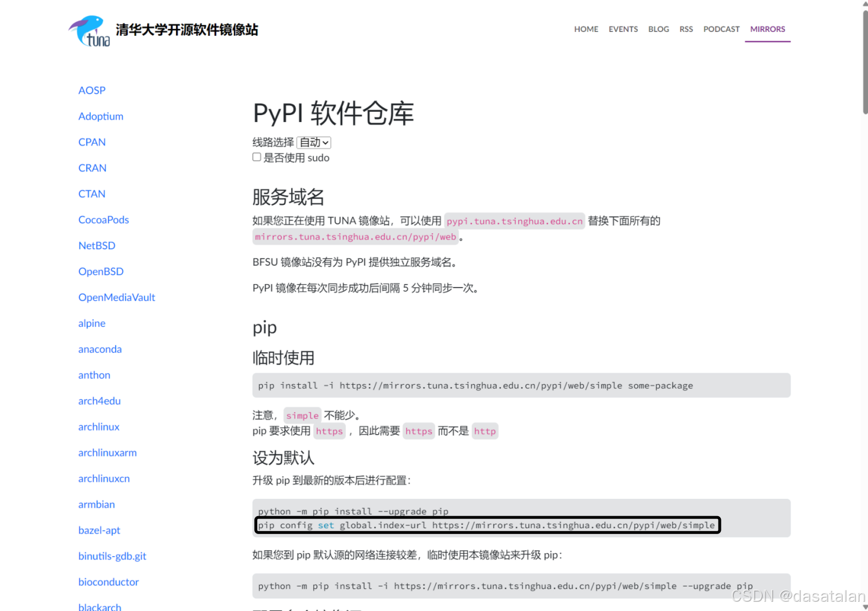Click the pink simple inline code
868x611 pixels.
(x=302, y=415)
